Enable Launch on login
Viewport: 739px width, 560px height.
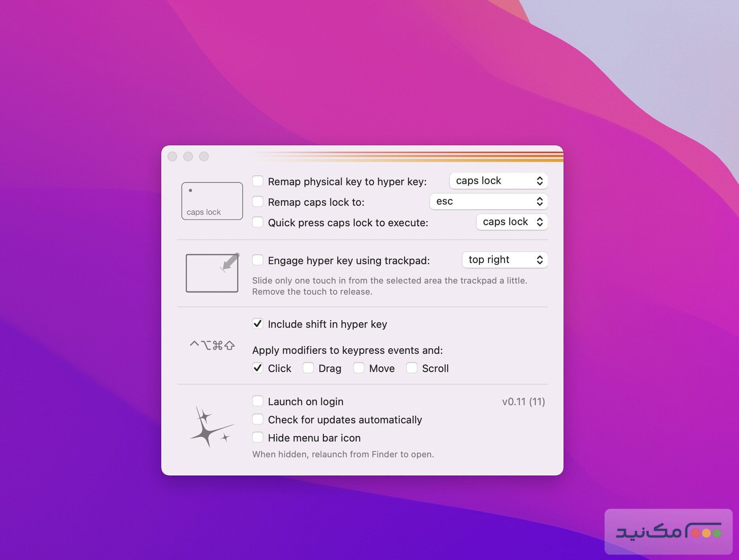tap(258, 400)
